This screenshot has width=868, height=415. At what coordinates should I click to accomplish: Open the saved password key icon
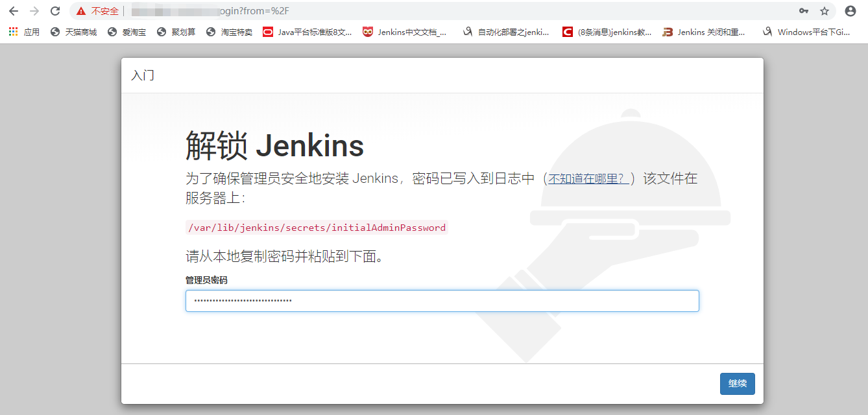(804, 11)
